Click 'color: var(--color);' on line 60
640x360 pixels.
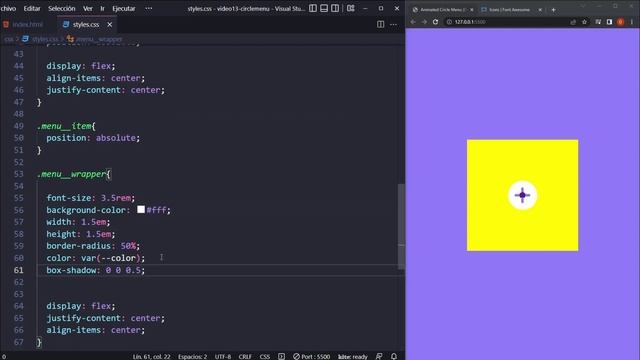click(x=96, y=258)
